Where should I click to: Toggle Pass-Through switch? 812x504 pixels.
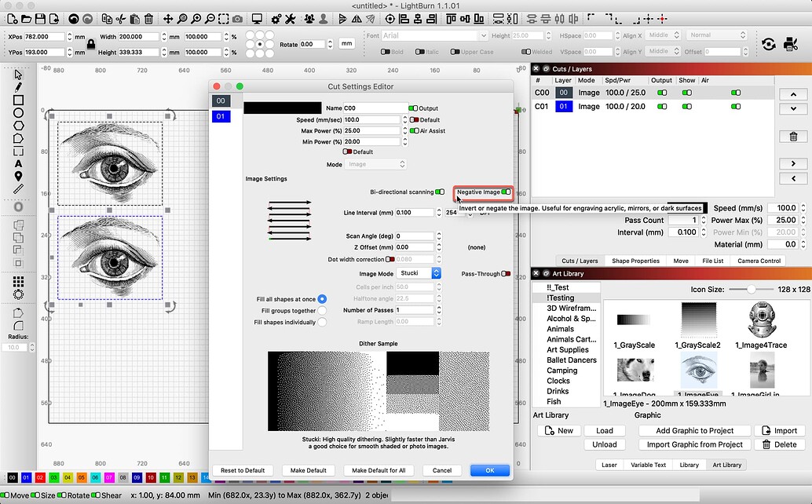point(506,274)
